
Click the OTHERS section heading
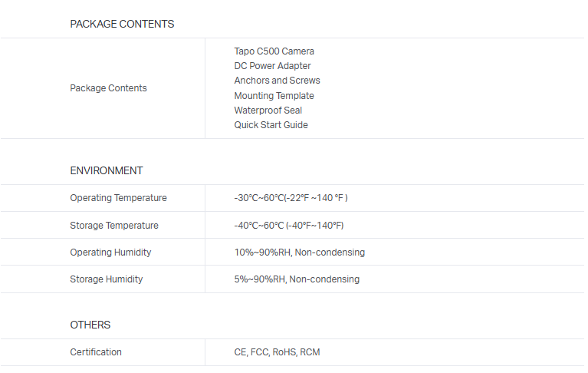(90, 325)
